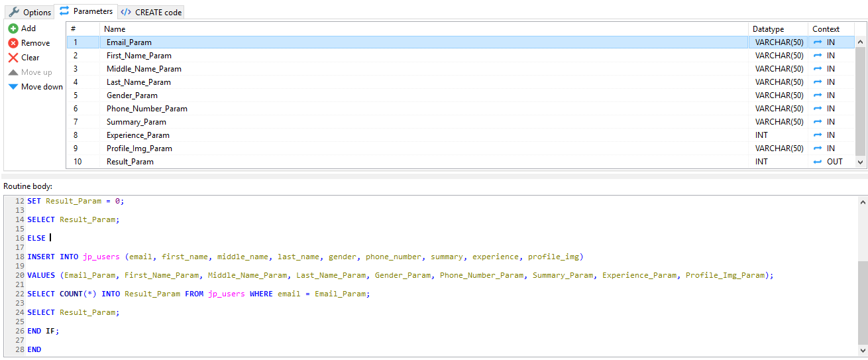Click END on line 28

pyautogui.click(x=34, y=349)
